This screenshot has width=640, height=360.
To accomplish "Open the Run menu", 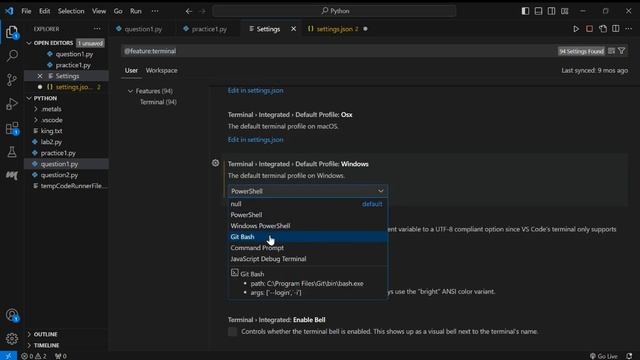I will coord(136,11).
